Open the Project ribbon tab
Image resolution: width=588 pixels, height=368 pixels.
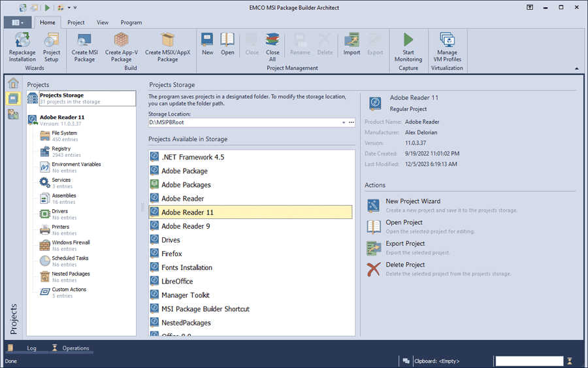tap(76, 22)
